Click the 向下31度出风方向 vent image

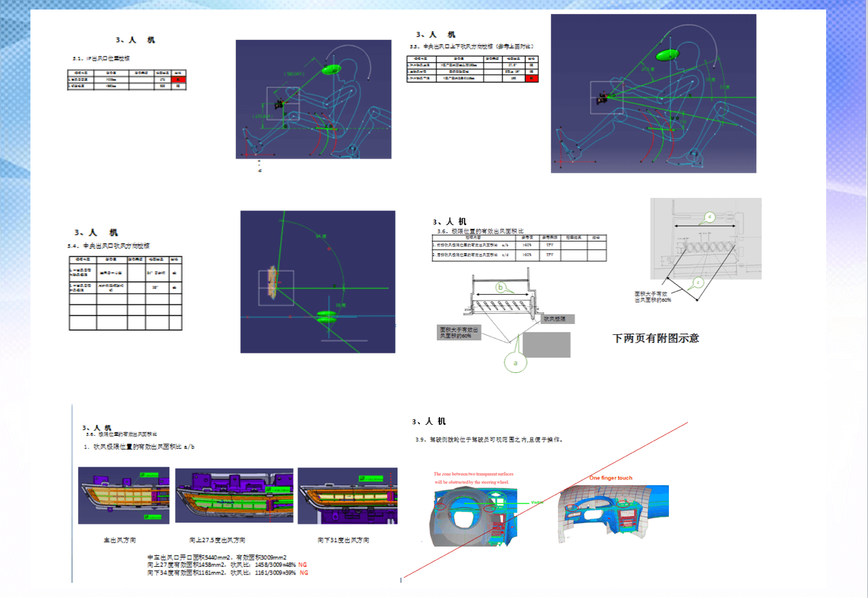347,495
